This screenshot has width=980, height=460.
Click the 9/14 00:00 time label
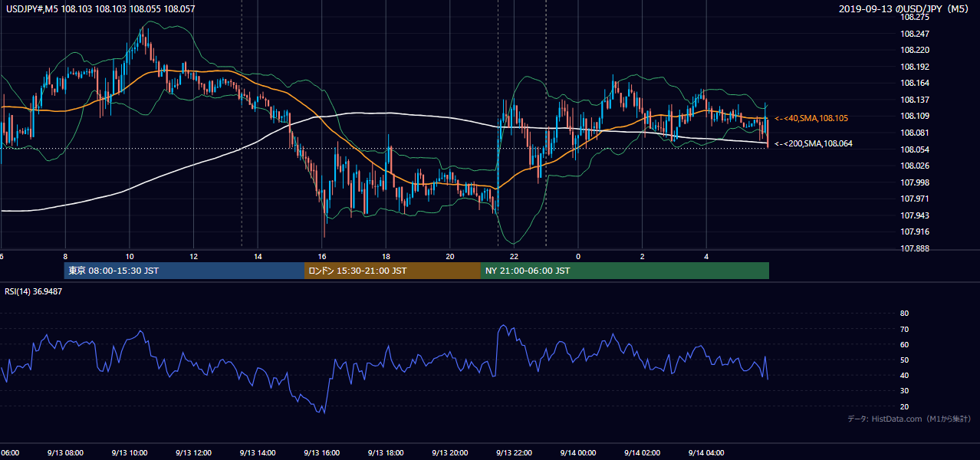click(578, 453)
